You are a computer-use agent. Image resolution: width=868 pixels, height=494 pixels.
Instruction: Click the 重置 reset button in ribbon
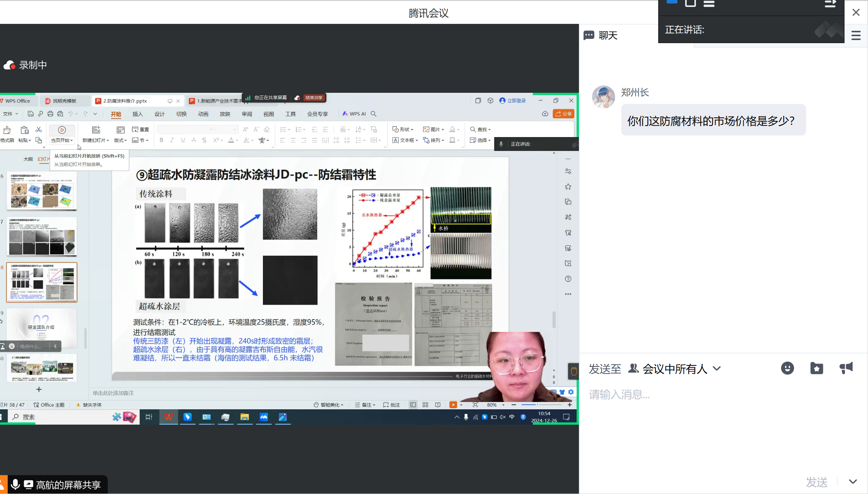coord(140,129)
